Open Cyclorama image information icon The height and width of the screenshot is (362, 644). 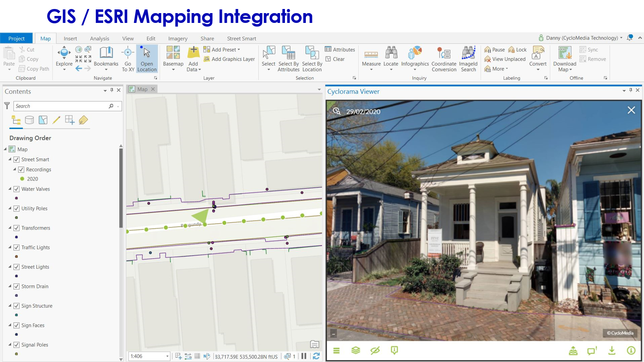(x=631, y=351)
